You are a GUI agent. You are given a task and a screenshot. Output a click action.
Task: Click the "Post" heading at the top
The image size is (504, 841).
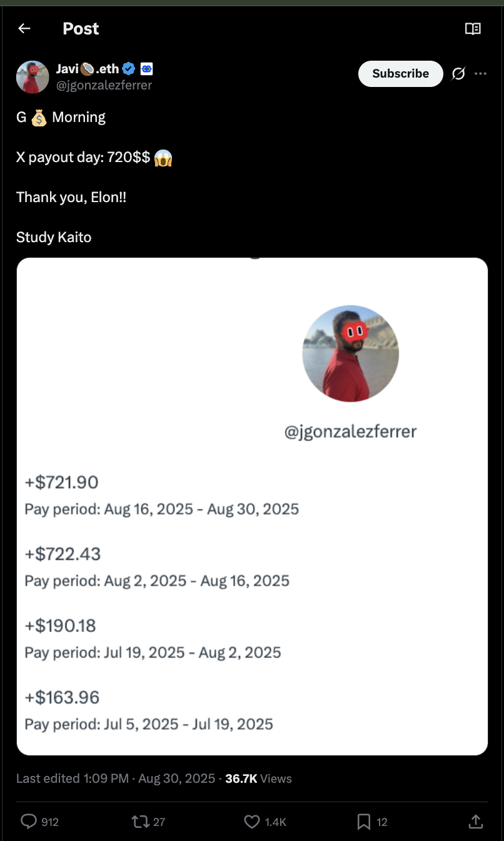81,29
